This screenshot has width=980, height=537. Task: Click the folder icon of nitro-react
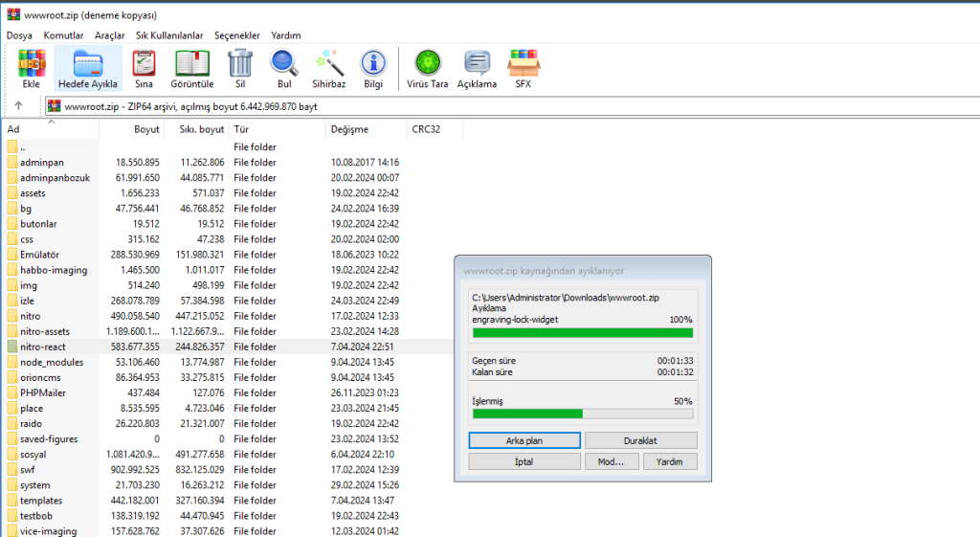[x=11, y=347]
